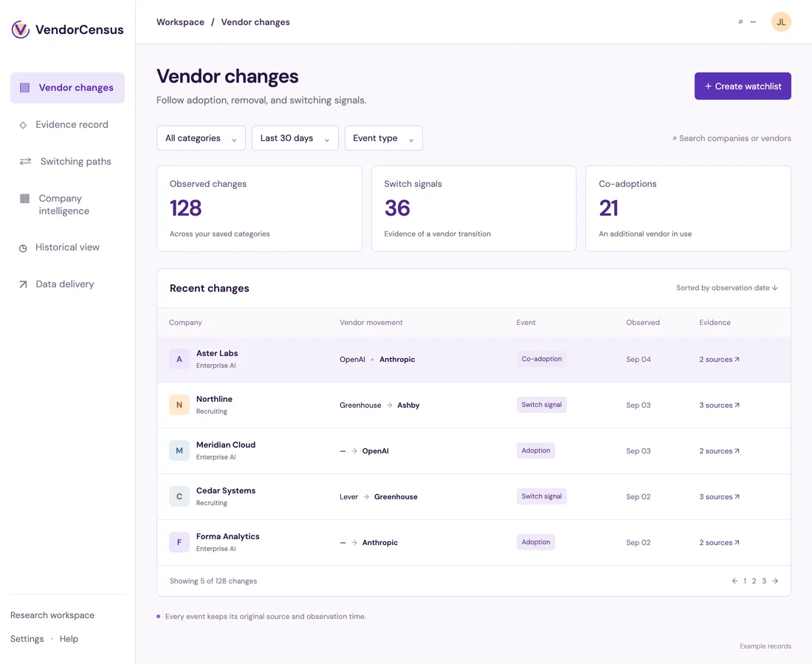Open Forma Analytics 2 sources link
The height and width of the screenshot is (664, 812).
719,543
